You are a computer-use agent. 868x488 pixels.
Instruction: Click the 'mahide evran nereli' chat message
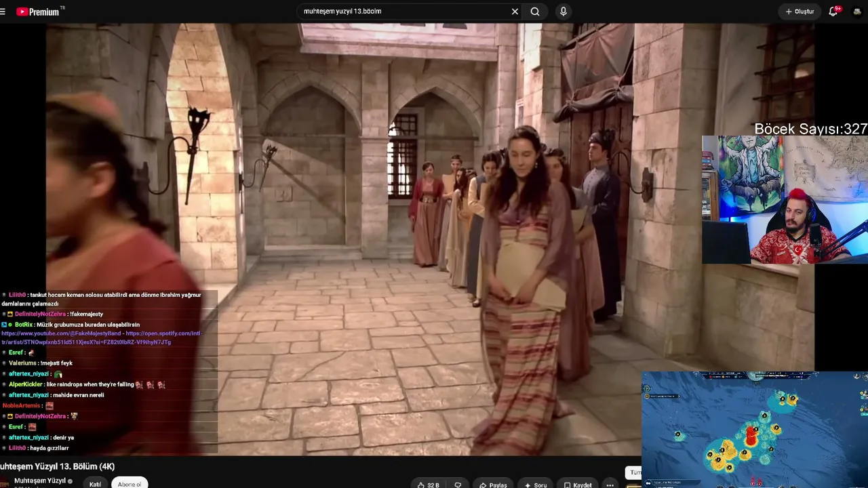(78, 395)
